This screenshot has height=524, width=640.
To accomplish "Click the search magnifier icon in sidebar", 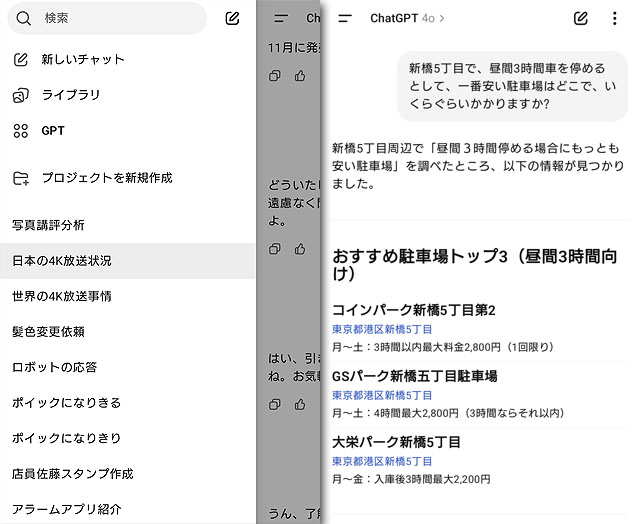I will pos(23,18).
